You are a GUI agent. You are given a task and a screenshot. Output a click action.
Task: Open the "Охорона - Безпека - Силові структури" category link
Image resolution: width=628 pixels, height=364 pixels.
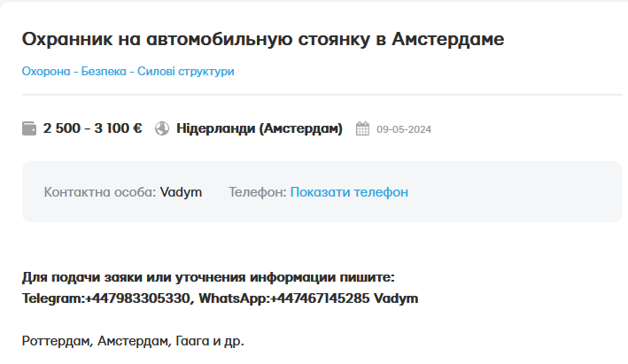[128, 71]
